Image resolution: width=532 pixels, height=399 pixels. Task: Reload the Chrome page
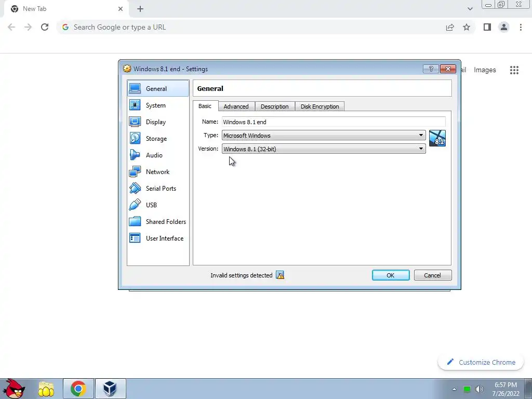[x=45, y=27]
